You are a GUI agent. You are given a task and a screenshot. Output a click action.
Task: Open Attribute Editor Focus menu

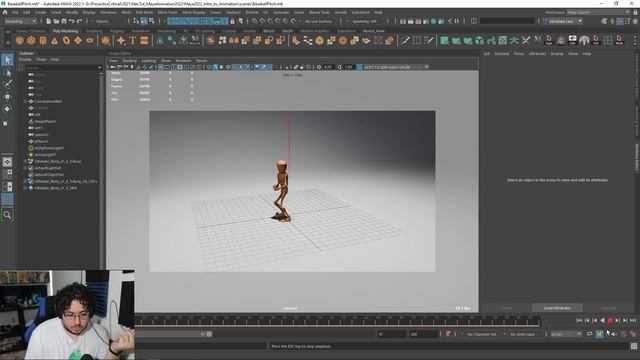(518, 53)
